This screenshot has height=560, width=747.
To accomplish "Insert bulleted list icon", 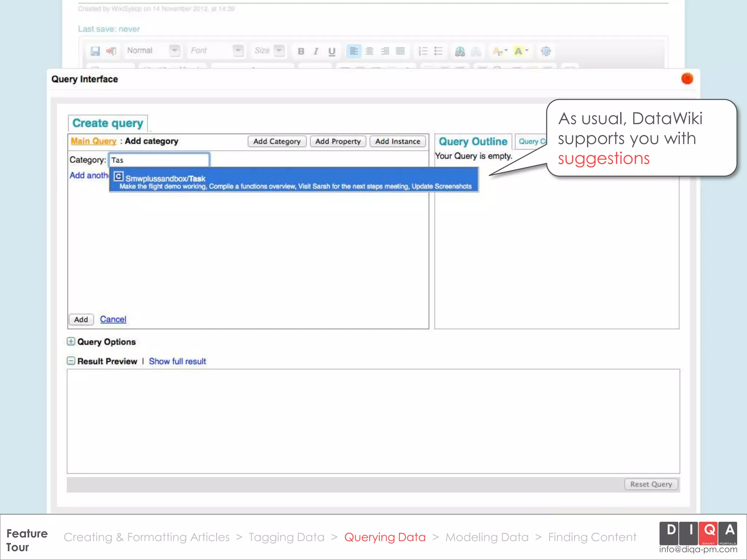I will (x=438, y=51).
